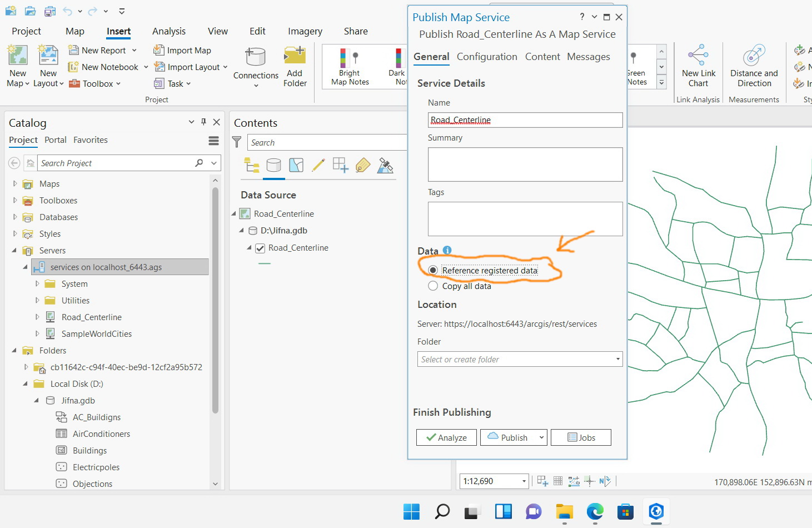812x528 pixels.
Task: Switch to the Configuration tab
Action: pos(487,56)
